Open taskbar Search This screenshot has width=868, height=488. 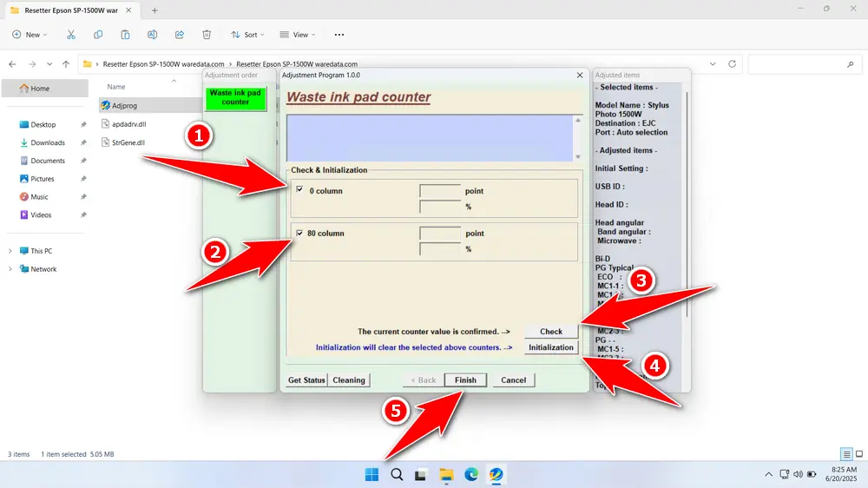397,475
